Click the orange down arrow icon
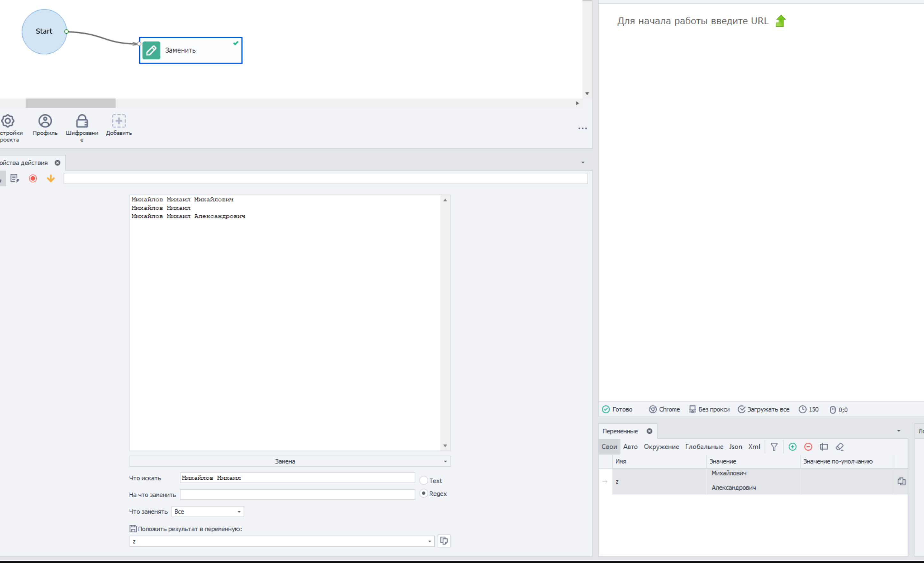 click(51, 179)
